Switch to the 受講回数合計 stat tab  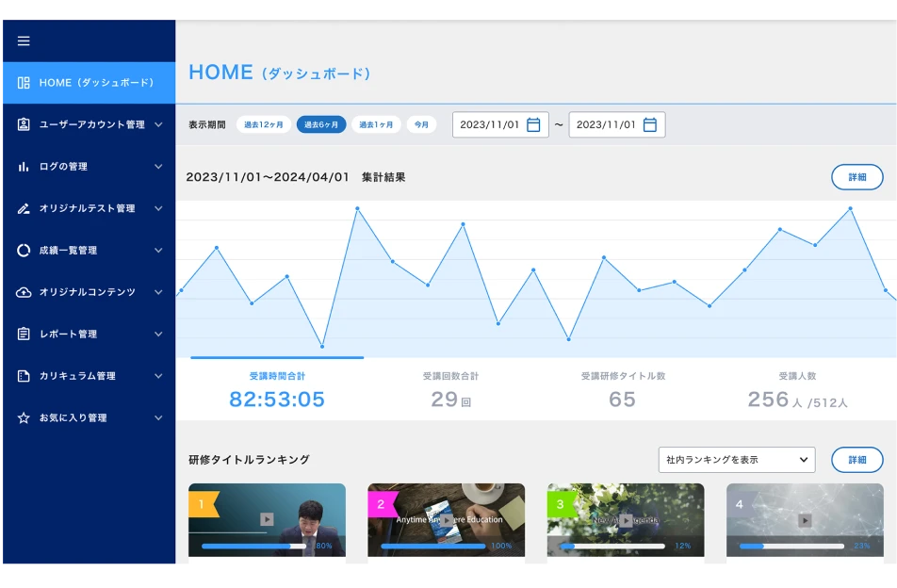click(450, 389)
